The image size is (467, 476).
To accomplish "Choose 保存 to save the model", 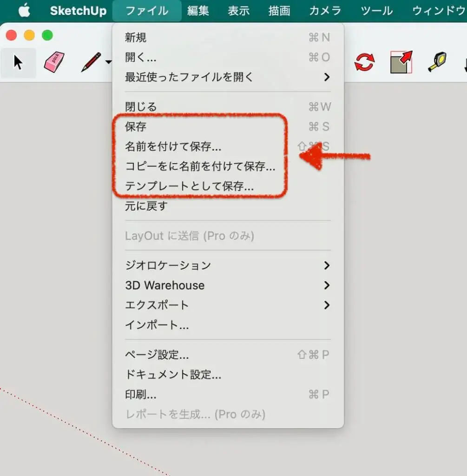I will tap(228, 126).
